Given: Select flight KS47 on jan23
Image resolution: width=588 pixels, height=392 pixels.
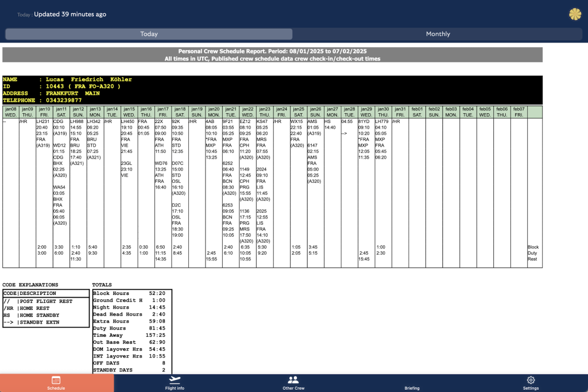Looking at the screenshot, I should [x=262, y=122].
